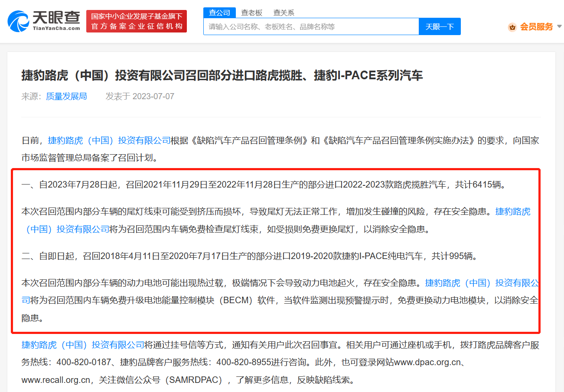564x392 pixels.
Task: Click the crown icon beside 会员服务
Action: (x=512, y=27)
